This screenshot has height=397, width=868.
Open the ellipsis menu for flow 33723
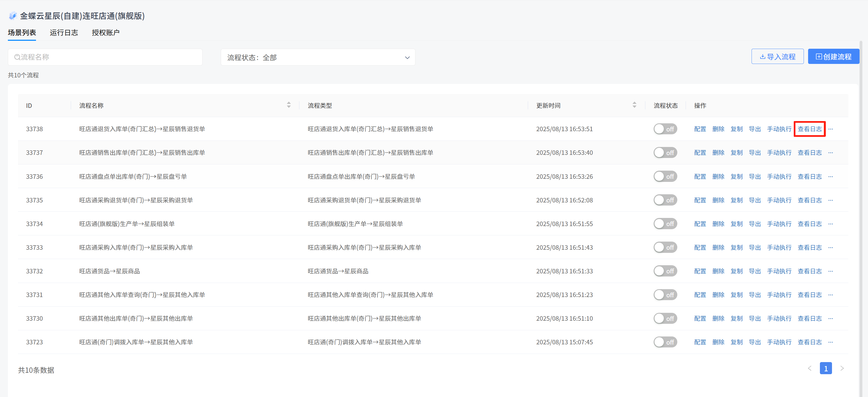click(830, 342)
